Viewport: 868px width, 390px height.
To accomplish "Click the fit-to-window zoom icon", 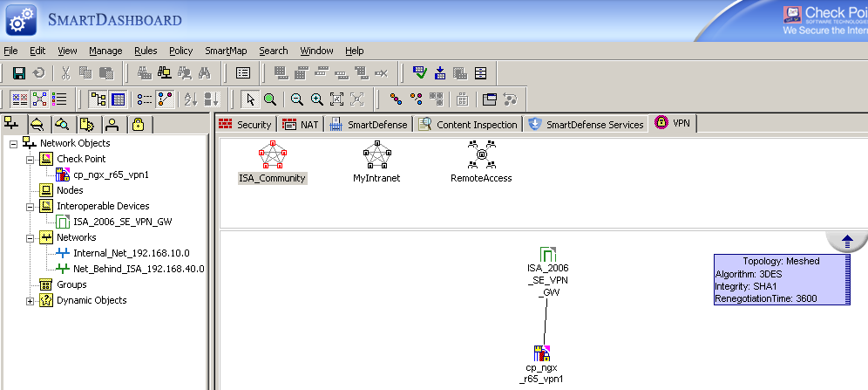I will (x=336, y=99).
